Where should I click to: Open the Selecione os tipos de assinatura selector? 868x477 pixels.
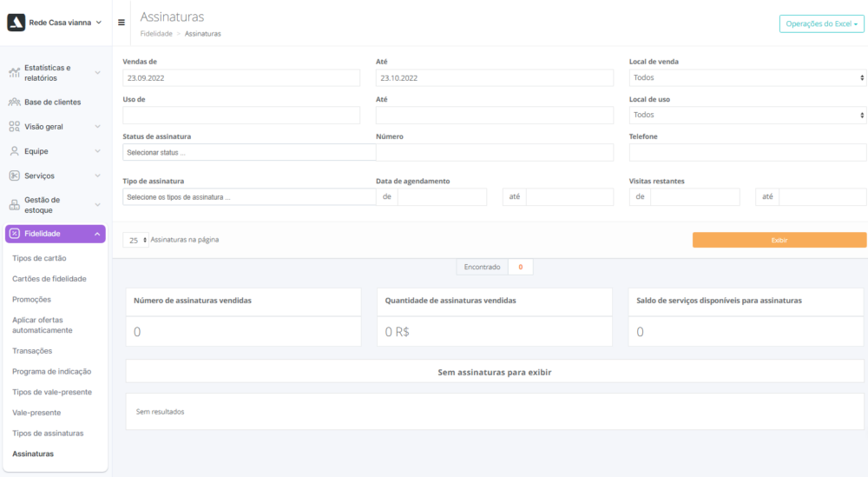[249, 197]
